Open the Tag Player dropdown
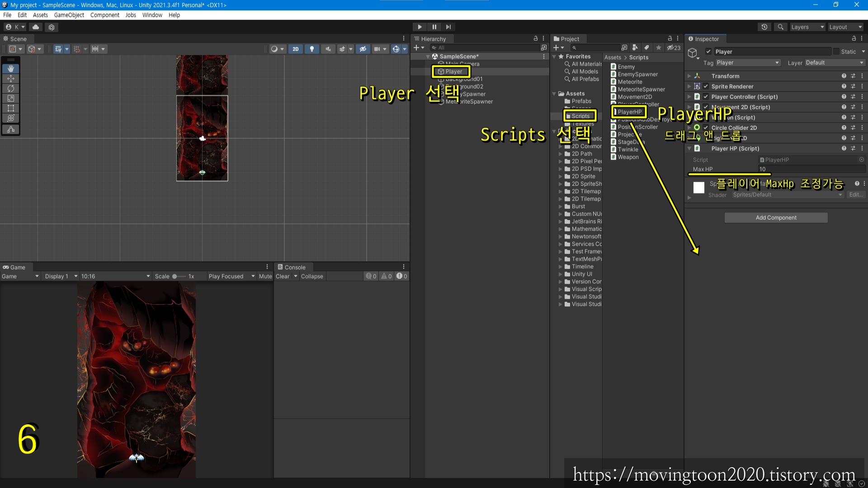This screenshot has width=868, height=488. 748,63
